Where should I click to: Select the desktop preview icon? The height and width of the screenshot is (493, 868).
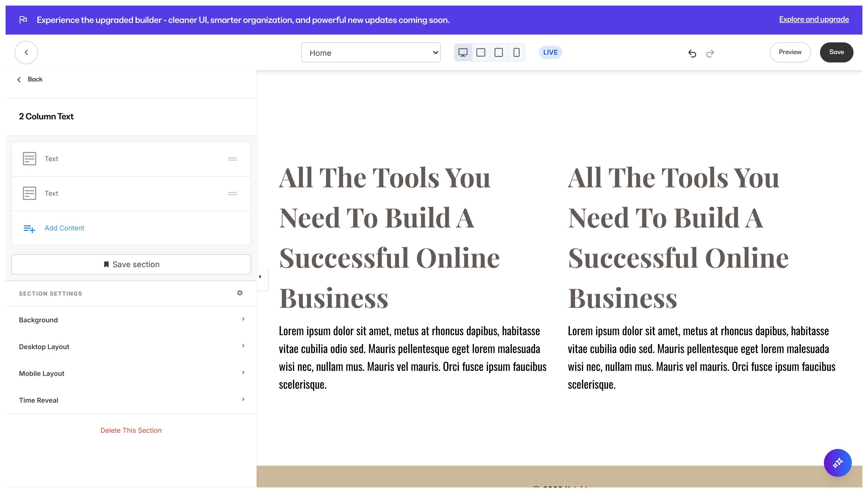pos(463,52)
